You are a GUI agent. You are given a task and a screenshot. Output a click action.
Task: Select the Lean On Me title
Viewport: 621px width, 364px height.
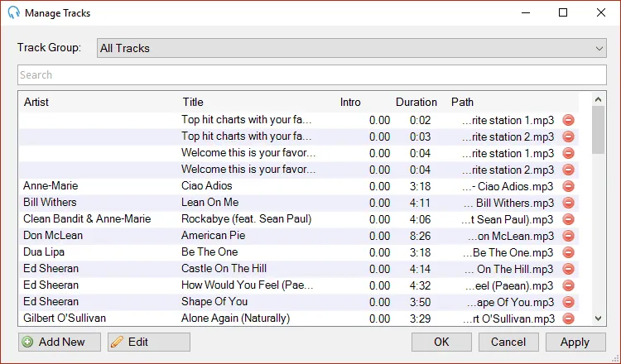click(x=210, y=202)
